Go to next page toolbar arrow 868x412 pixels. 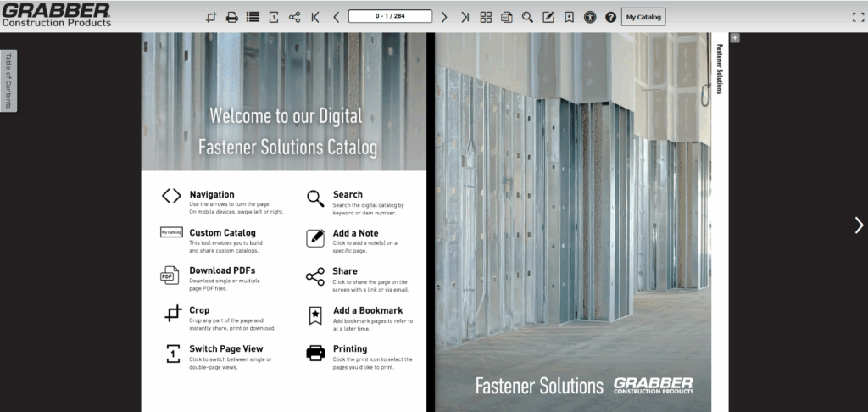[444, 17]
